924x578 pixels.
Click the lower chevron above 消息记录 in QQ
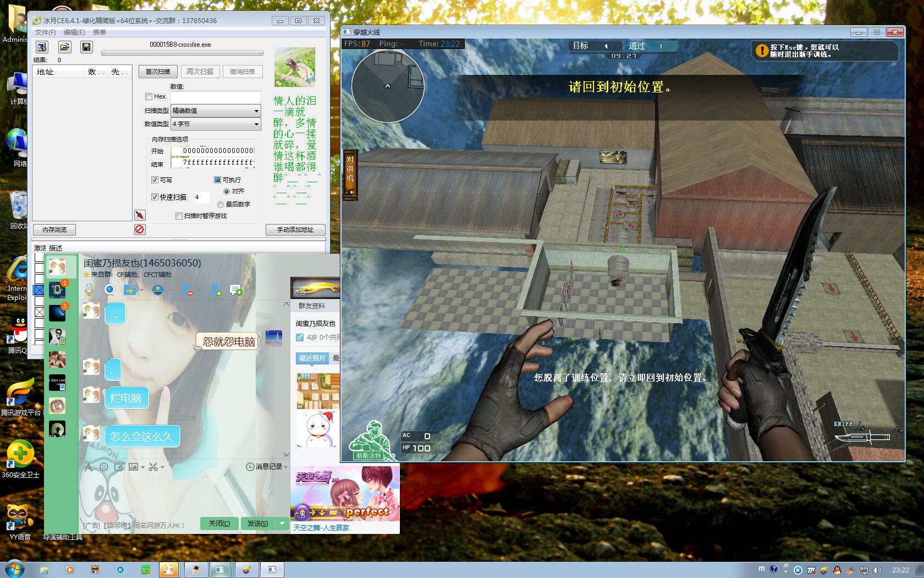point(286,454)
